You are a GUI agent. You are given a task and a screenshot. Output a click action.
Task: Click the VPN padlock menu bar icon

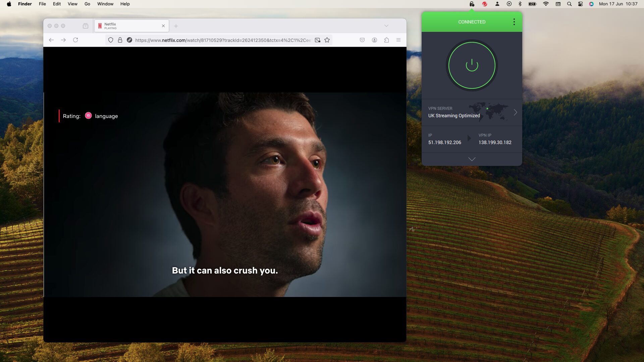click(x=472, y=4)
